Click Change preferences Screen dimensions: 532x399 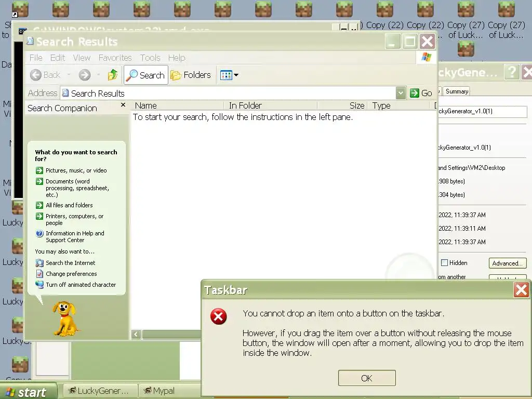tap(71, 273)
